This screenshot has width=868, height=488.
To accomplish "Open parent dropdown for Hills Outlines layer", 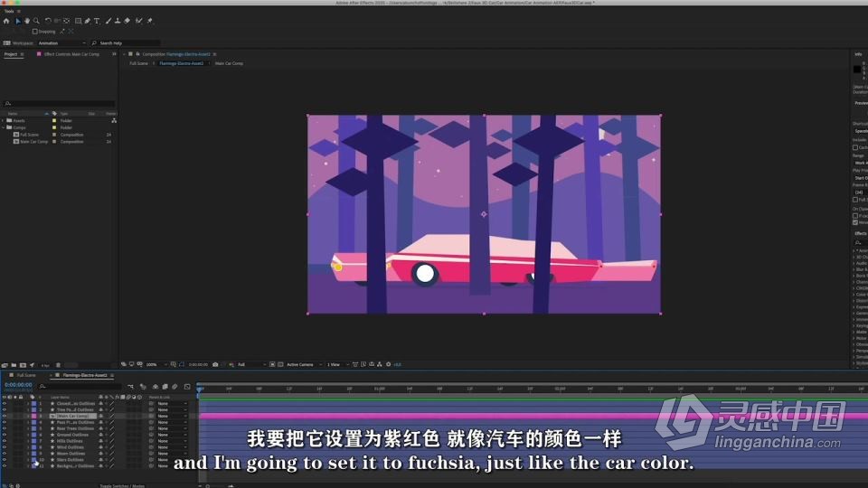I will [172, 441].
